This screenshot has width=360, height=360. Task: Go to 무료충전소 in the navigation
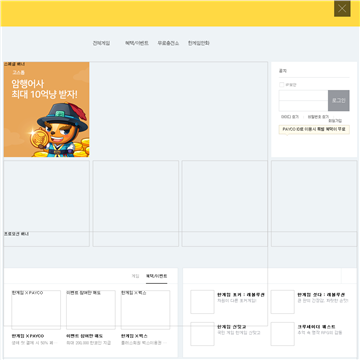click(x=168, y=43)
